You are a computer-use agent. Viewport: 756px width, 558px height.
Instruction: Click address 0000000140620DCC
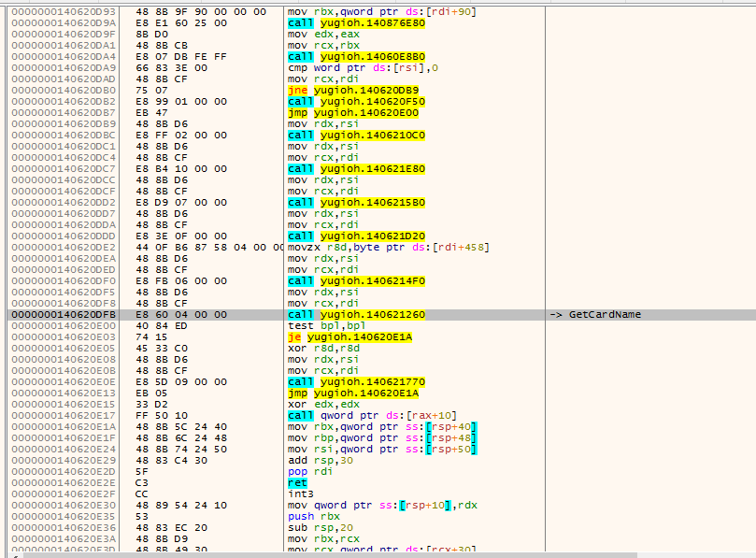coord(64,179)
